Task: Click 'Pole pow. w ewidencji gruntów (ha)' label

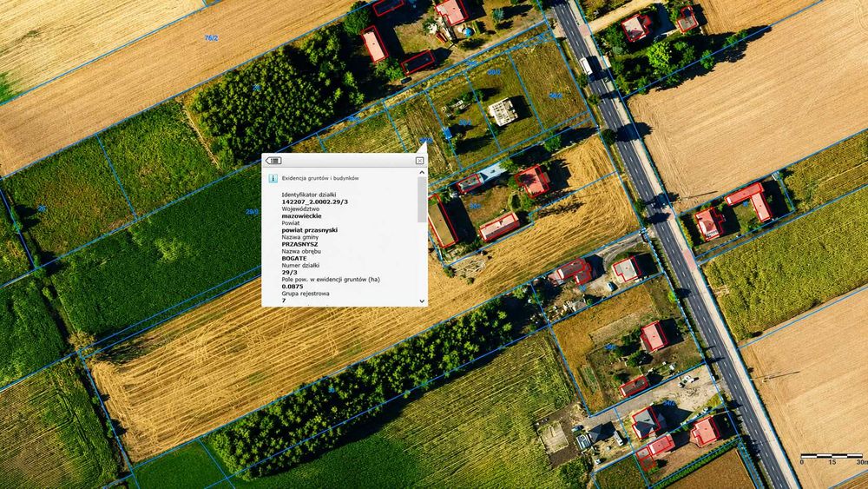Action: 331,280
